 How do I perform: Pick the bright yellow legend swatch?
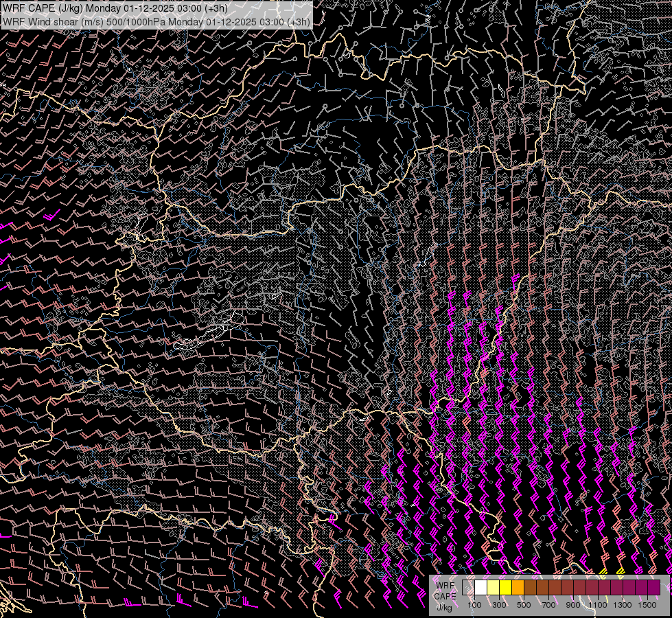pos(505,588)
